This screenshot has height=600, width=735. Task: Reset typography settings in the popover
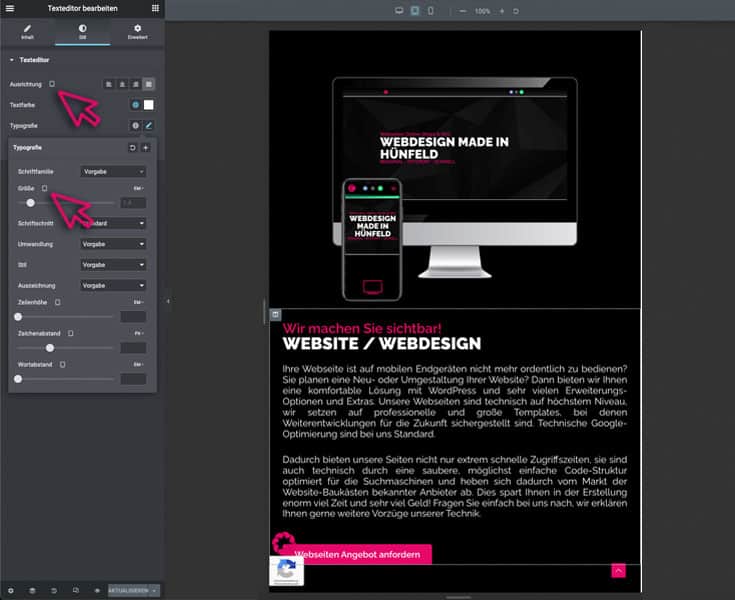(x=132, y=148)
